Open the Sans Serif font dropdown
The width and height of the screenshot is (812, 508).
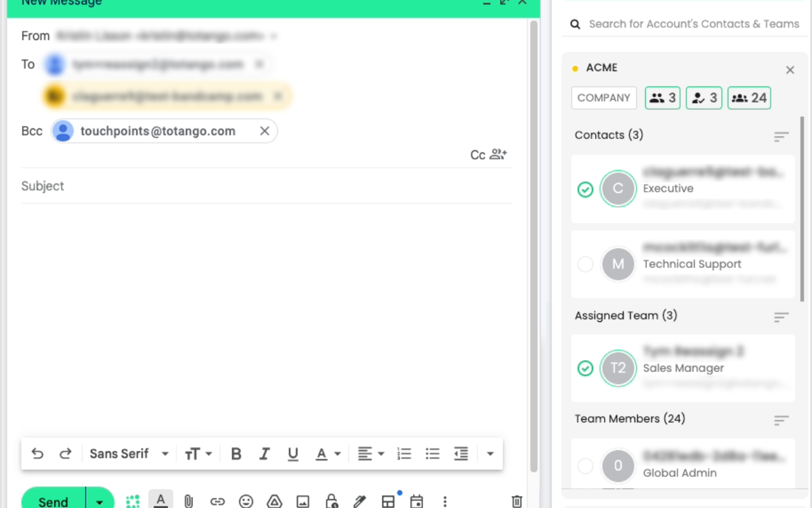pyautogui.click(x=128, y=453)
